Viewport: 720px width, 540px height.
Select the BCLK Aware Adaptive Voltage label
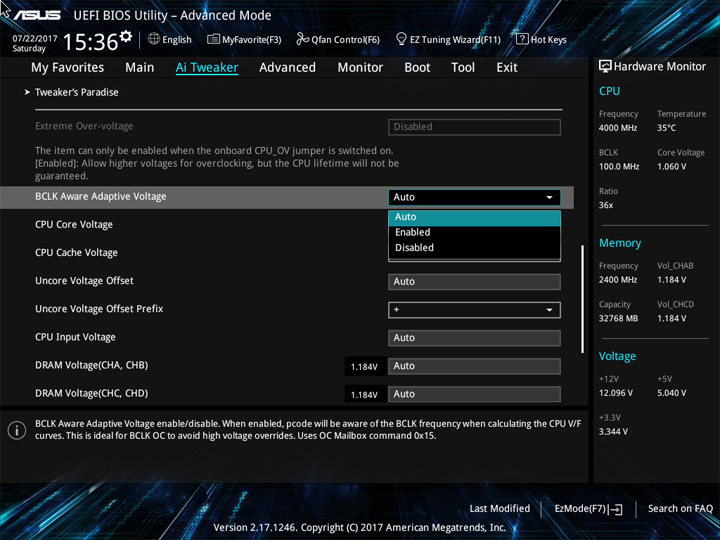pos(101,197)
